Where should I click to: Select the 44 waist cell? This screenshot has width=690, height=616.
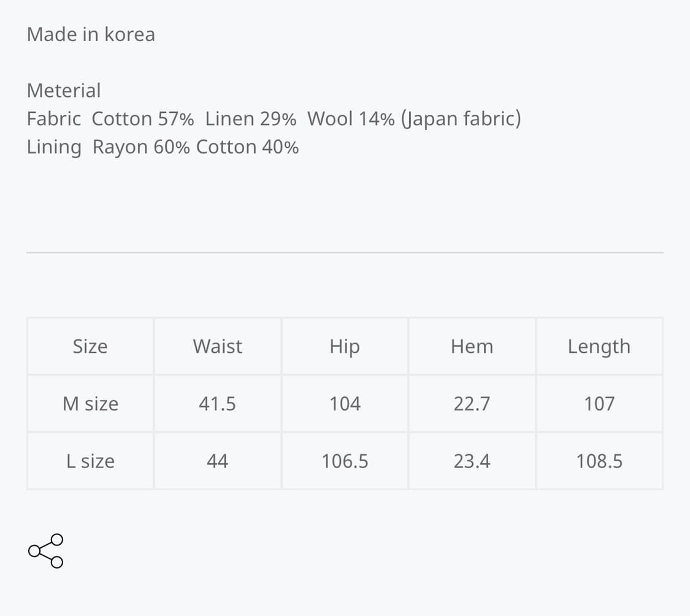coord(217,461)
